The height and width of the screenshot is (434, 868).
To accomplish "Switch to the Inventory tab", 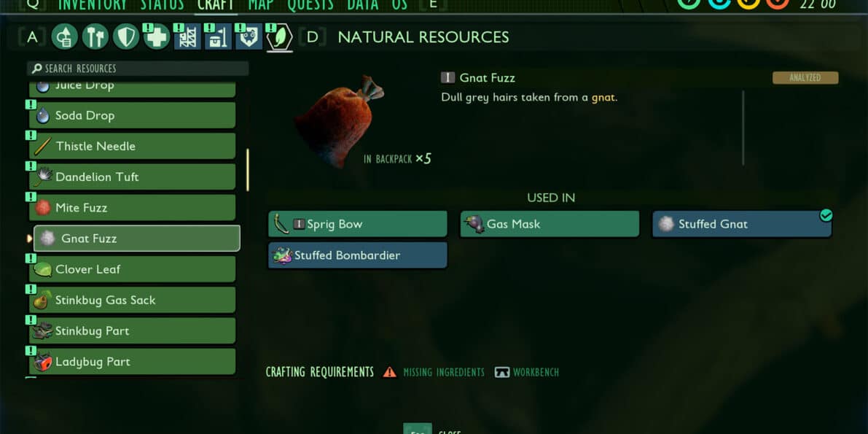I will [x=93, y=5].
